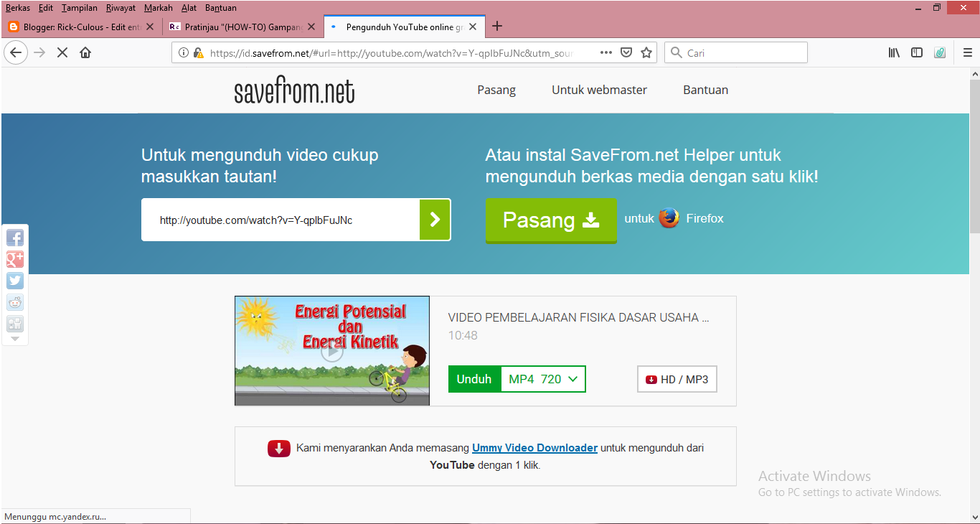Submit the URL with green arrow button
The image size is (980, 524).
435,220
